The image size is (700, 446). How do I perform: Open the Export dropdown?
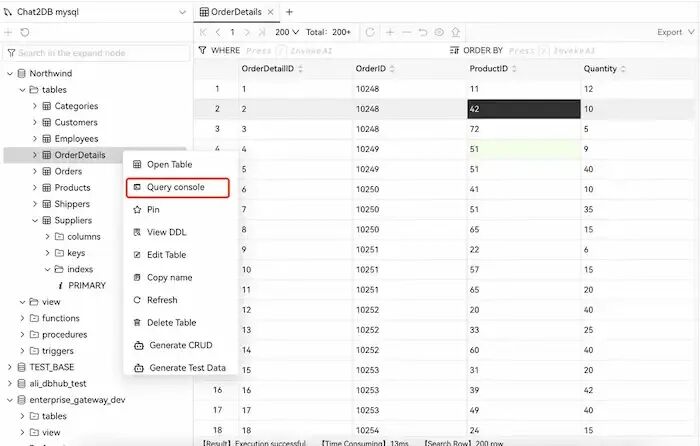tap(675, 32)
